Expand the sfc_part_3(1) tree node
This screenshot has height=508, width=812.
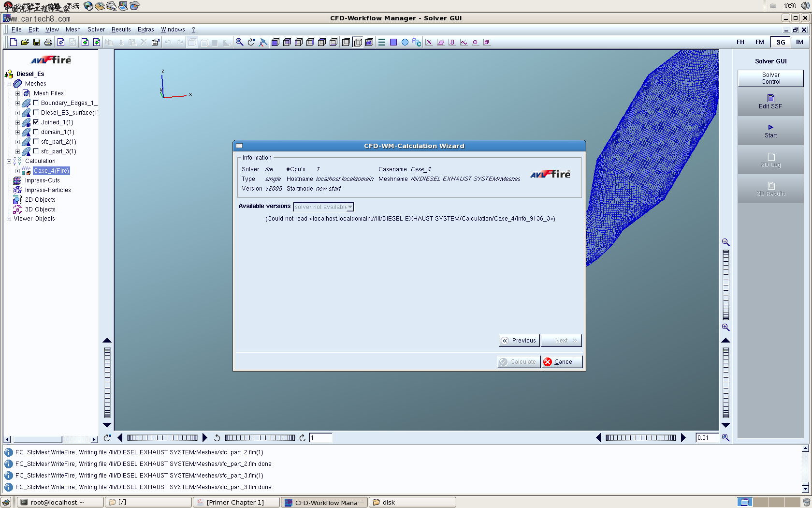(17, 151)
